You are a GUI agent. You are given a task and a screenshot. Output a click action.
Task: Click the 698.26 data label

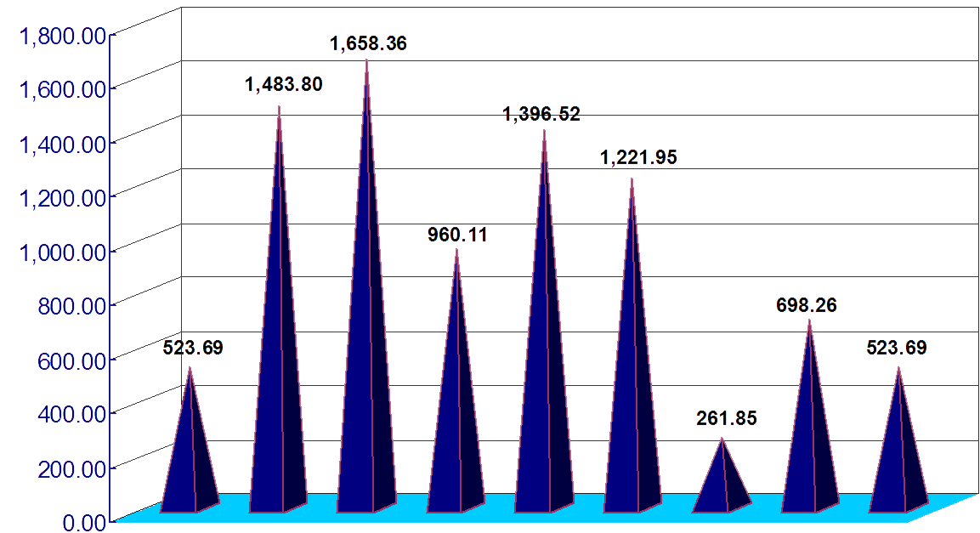tap(807, 305)
